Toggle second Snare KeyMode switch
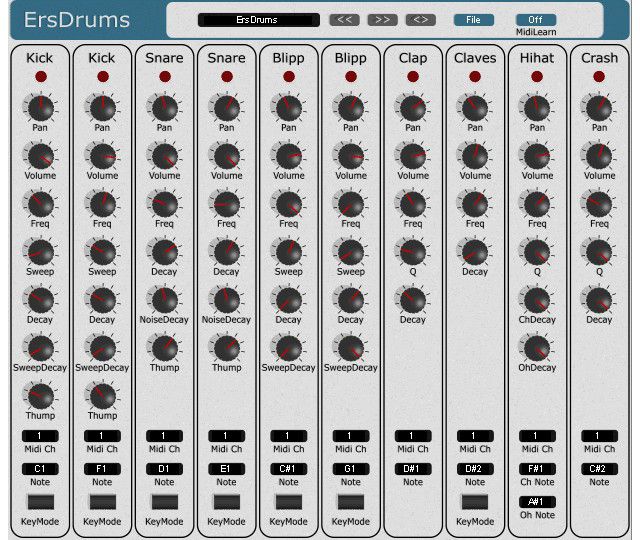This screenshot has width=640, height=540. [227, 502]
